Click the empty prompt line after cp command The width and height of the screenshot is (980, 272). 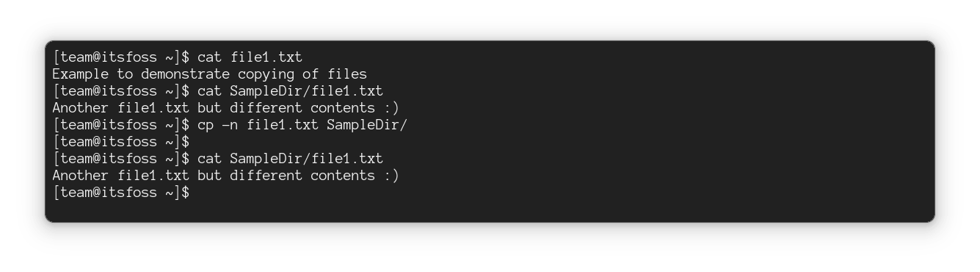(x=121, y=142)
